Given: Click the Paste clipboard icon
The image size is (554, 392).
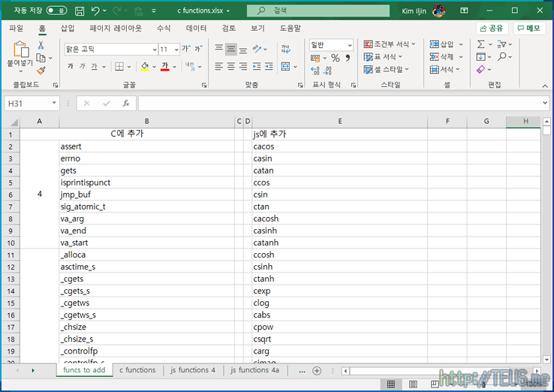Looking at the screenshot, I should [21, 49].
